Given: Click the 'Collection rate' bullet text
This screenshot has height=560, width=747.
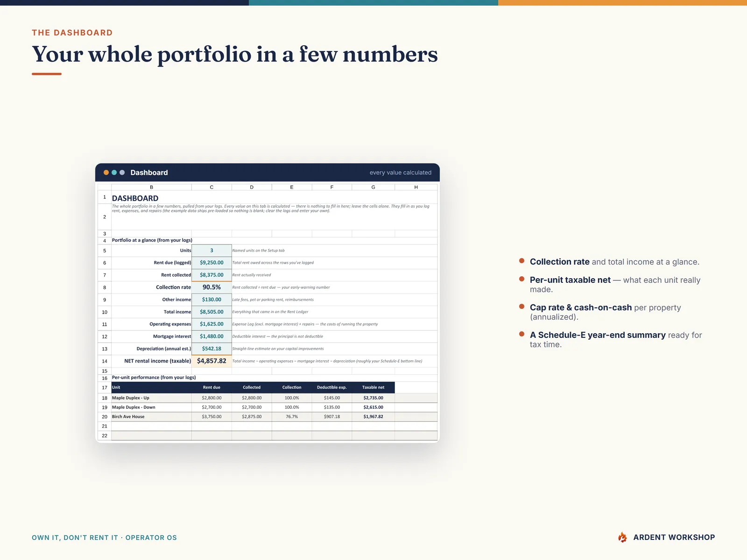Looking at the screenshot, I should click(559, 262).
